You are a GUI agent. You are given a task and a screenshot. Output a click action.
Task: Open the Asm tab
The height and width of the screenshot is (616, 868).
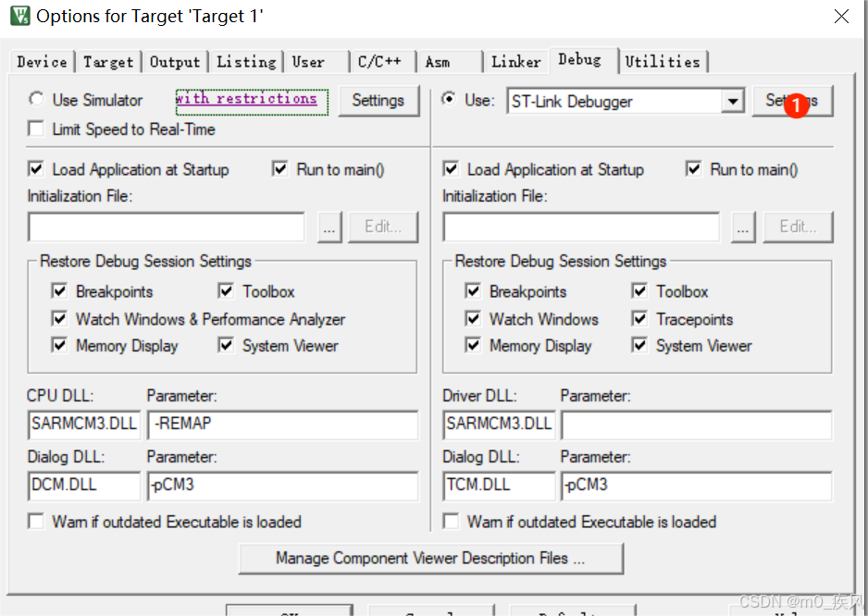coord(450,62)
